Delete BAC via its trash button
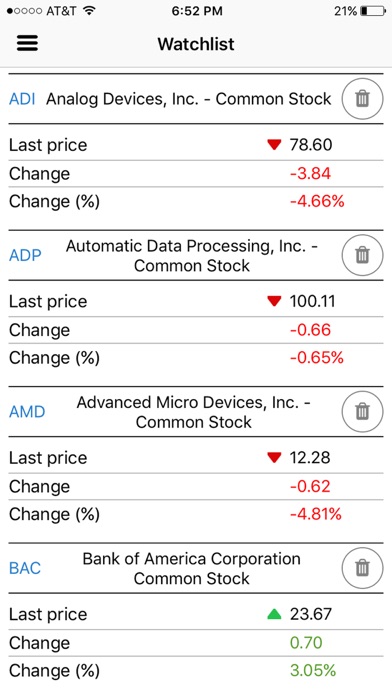392x696 pixels. pos(362,568)
